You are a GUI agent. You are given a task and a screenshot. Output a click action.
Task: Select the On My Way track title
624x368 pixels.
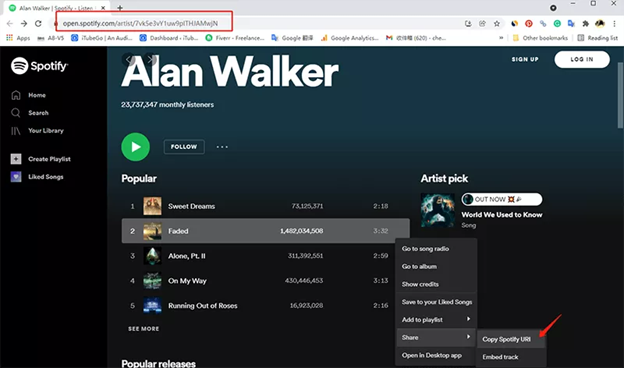coord(187,280)
